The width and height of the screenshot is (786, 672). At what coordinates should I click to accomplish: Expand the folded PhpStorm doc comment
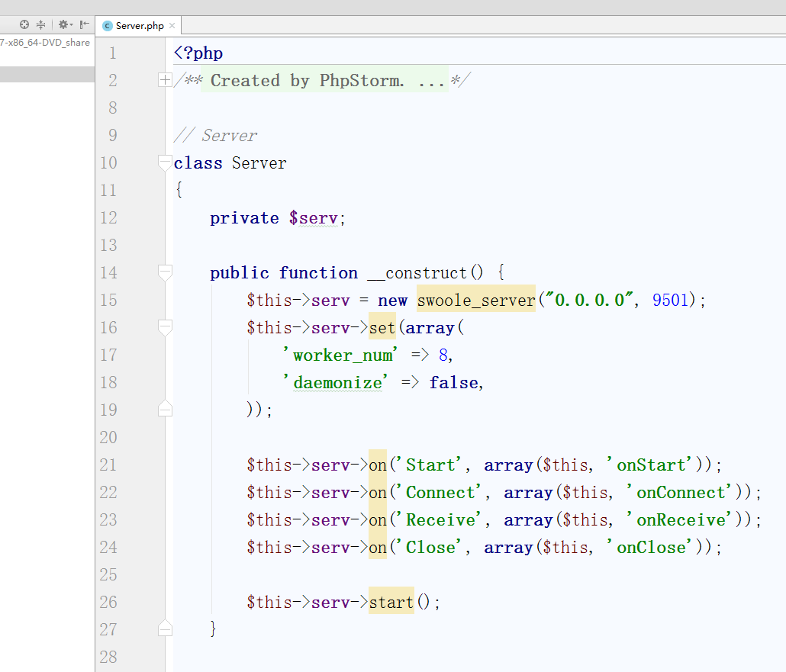(x=164, y=80)
